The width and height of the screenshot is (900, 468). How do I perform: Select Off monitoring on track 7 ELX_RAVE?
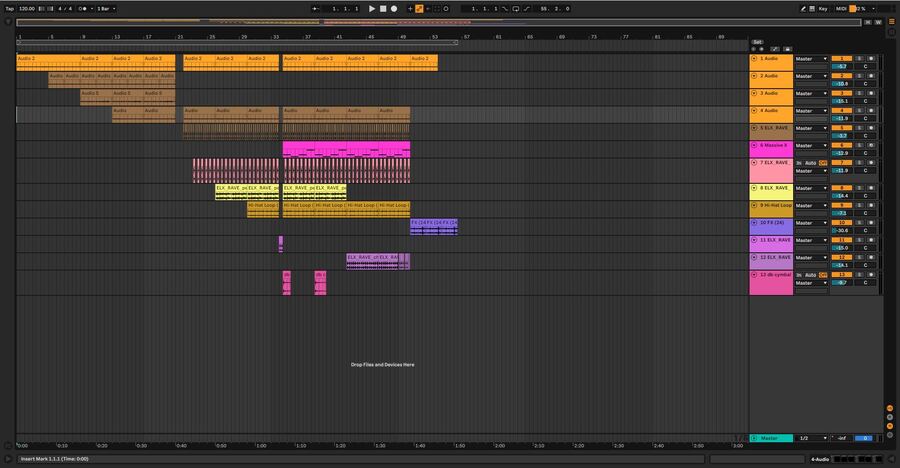tap(823, 163)
